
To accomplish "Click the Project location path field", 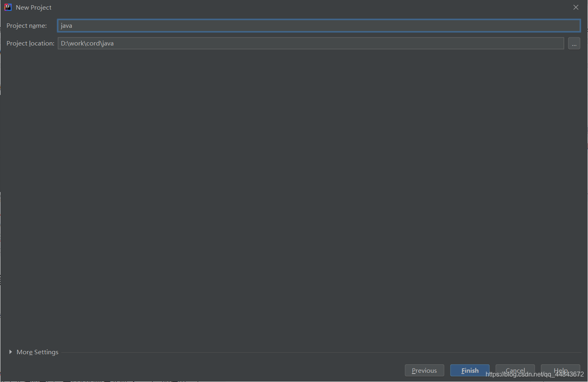I will pyautogui.click(x=311, y=43).
